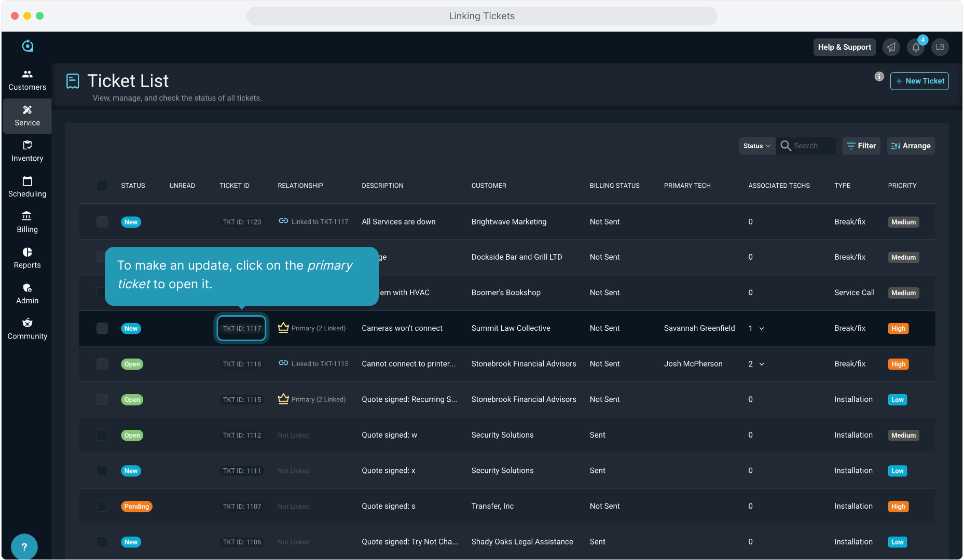Go to Inventory in sidebar
This screenshot has width=964, height=560.
pos(27,151)
